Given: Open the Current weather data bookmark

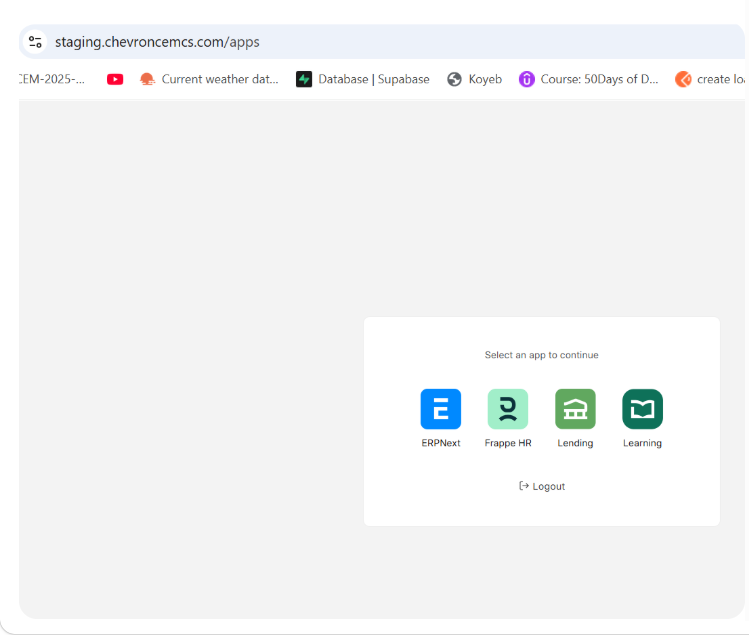Looking at the screenshot, I should 220,79.
